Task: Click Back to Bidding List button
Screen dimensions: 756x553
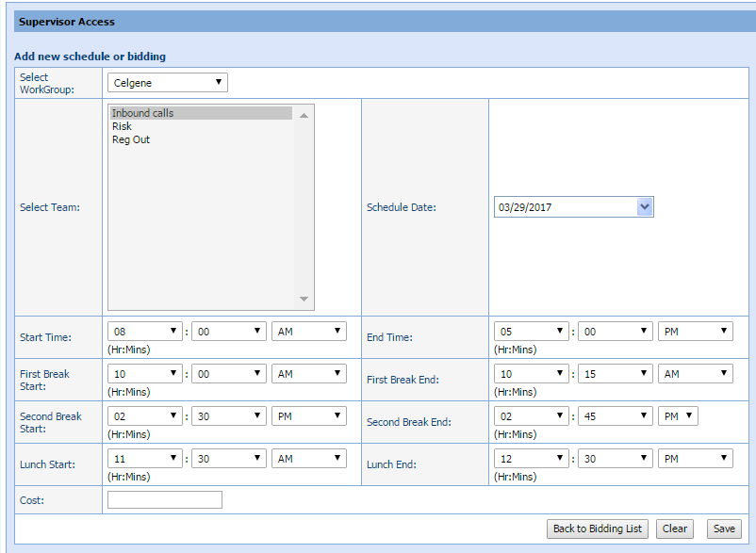Action: (x=597, y=529)
